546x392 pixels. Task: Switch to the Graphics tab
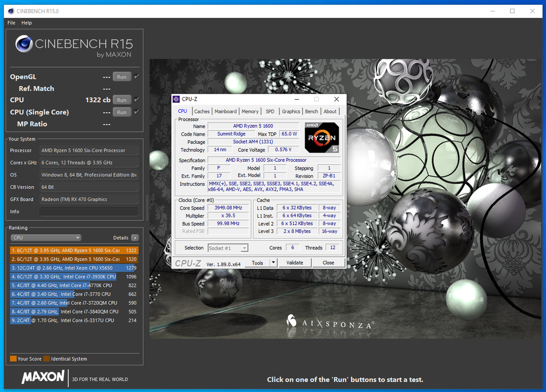tap(291, 111)
